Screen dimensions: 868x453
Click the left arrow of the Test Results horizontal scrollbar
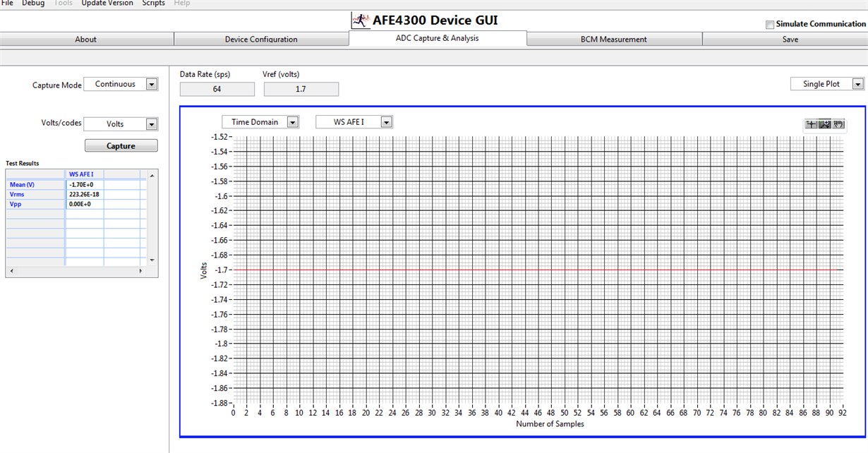11,271
